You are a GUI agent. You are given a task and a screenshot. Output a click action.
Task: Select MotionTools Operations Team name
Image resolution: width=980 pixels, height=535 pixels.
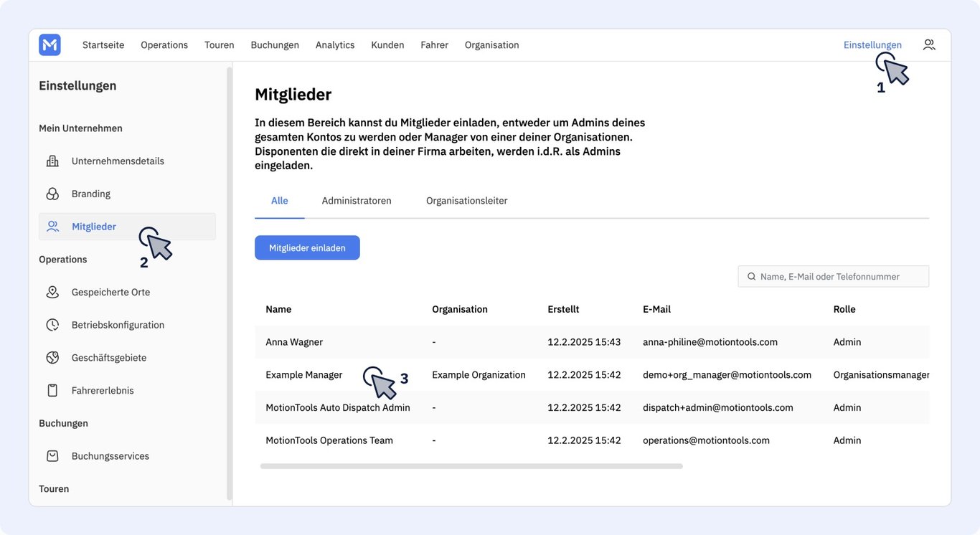click(329, 440)
